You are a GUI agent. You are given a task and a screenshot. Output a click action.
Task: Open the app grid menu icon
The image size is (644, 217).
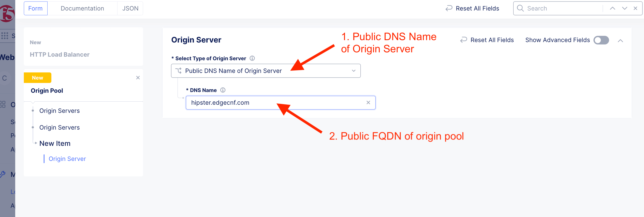tap(5, 36)
